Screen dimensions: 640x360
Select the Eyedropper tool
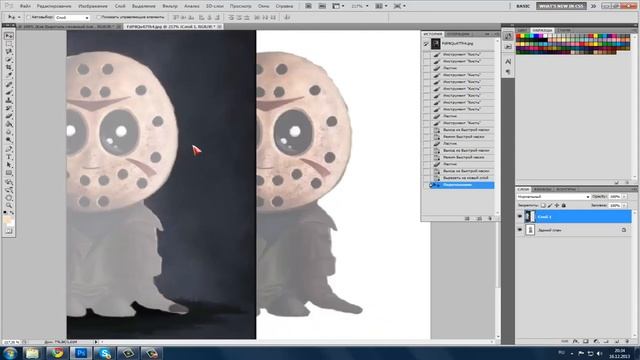pos(9,76)
